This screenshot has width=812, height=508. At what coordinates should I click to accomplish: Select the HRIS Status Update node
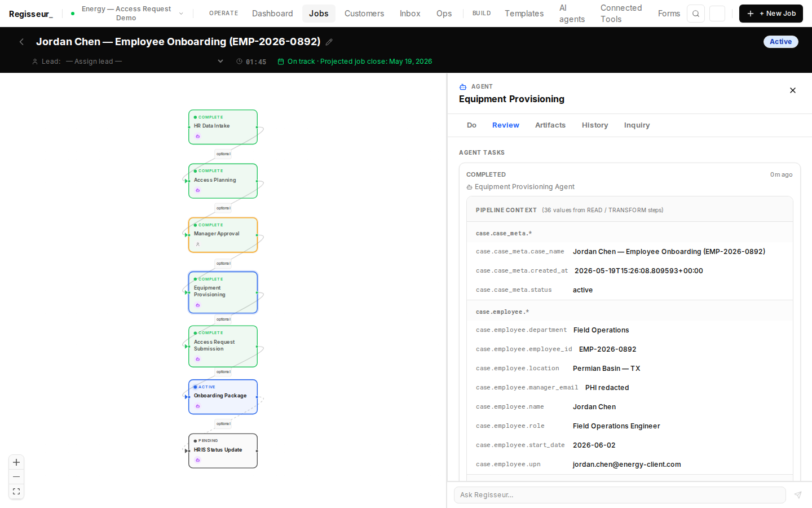pos(223,451)
